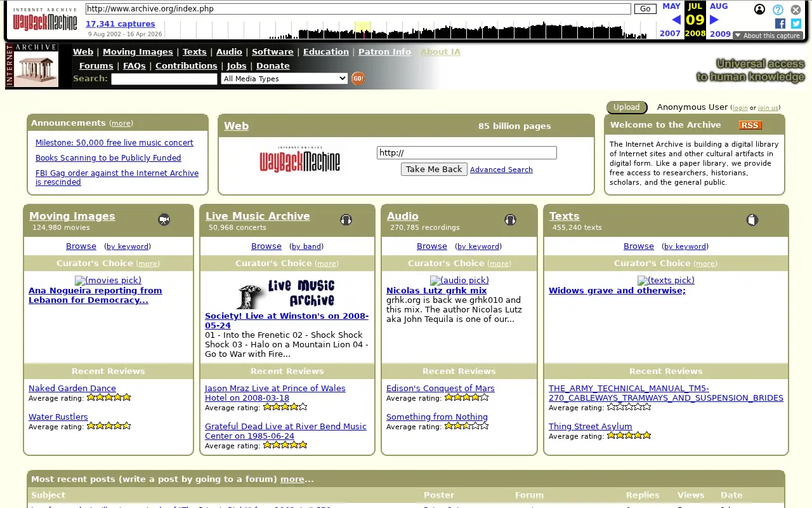Open the Web menu item
Image resolution: width=812 pixels, height=508 pixels.
[x=83, y=52]
